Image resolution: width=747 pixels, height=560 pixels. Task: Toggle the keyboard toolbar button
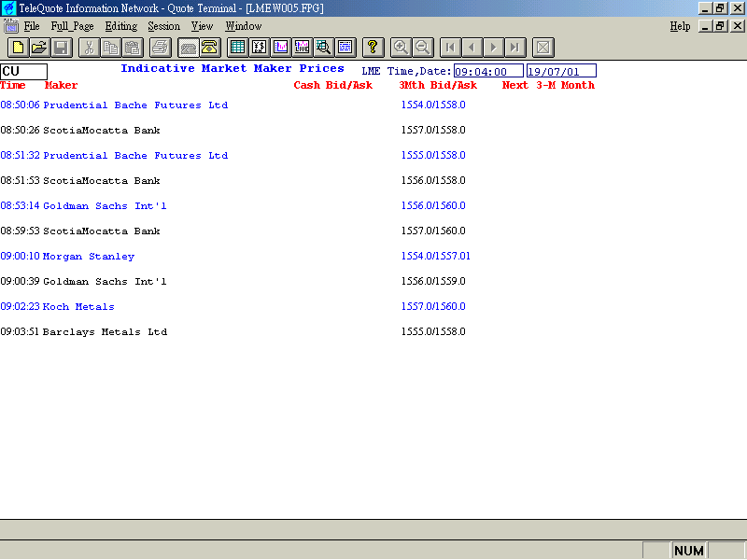click(x=189, y=48)
